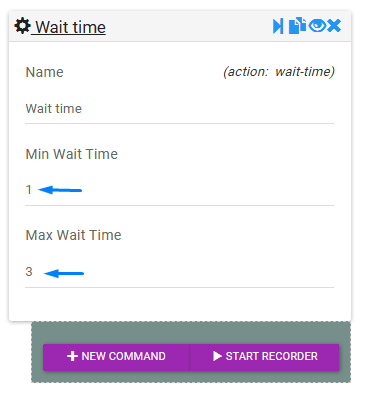The width and height of the screenshot is (374, 400).
Task: Click the New Command button
Action: pyautogui.click(x=116, y=356)
